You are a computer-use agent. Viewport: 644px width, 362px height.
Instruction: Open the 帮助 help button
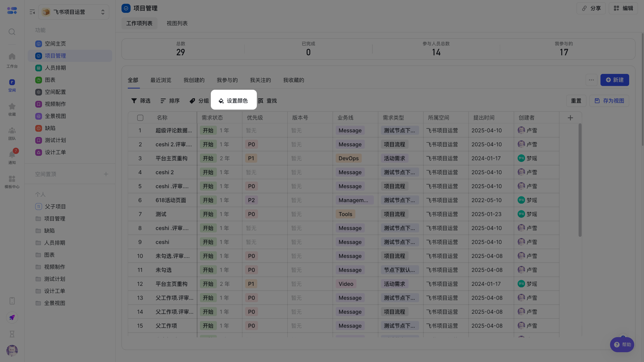[x=622, y=345]
